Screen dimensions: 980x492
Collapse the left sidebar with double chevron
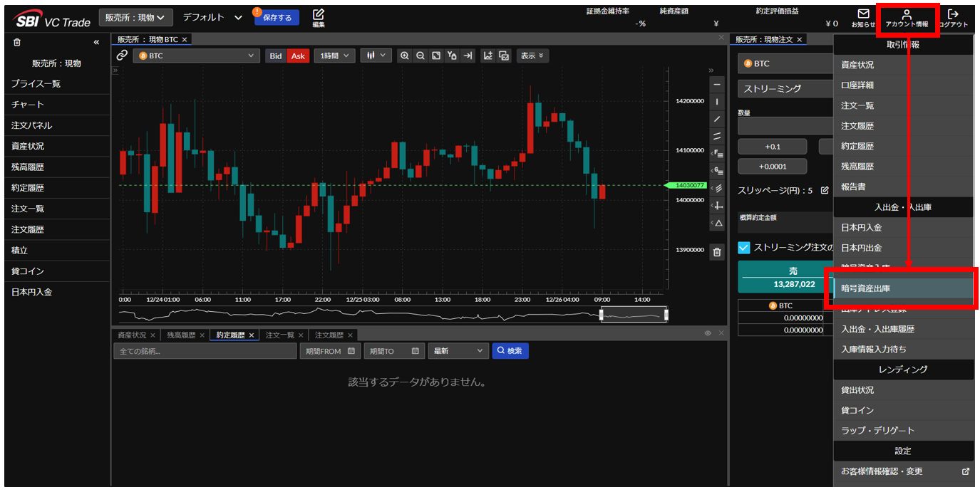click(x=96, y=43)
